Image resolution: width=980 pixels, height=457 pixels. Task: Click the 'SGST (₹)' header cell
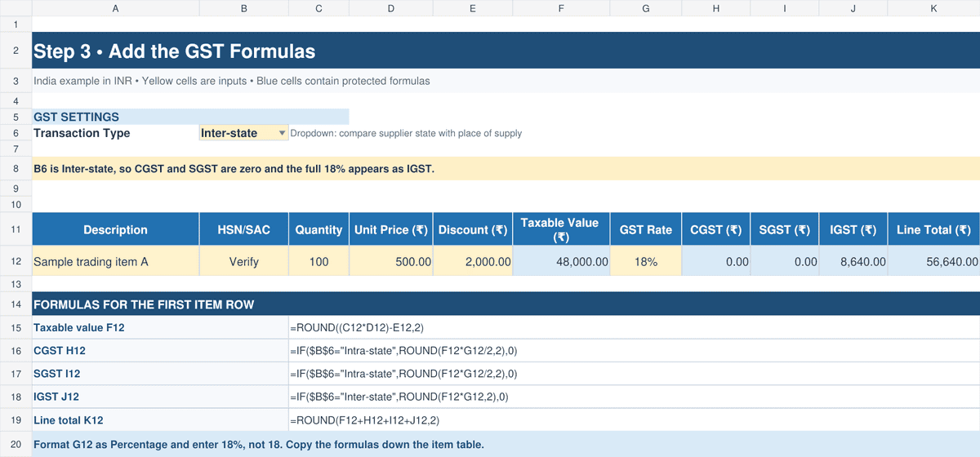pos(785,229)
